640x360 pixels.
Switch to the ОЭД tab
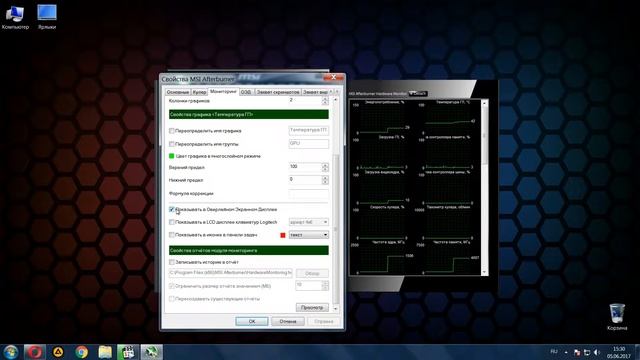click(246, 92)
